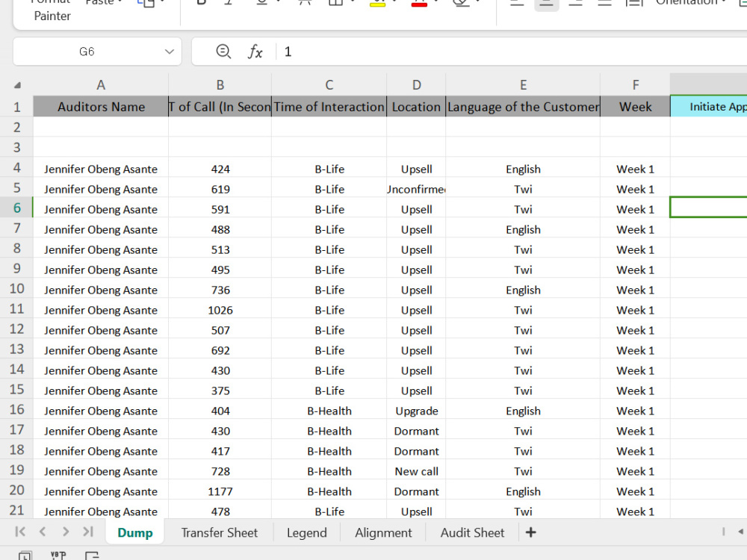The image size is (747, 560).
Task: Select the cell containing 488
Action: tap(220, 229)
